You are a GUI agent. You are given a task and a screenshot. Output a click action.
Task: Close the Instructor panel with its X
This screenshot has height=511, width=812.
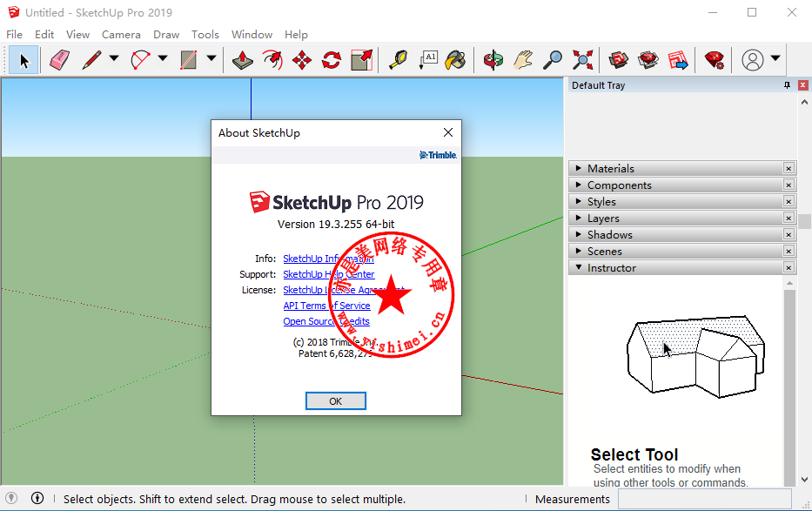[789, 267]
